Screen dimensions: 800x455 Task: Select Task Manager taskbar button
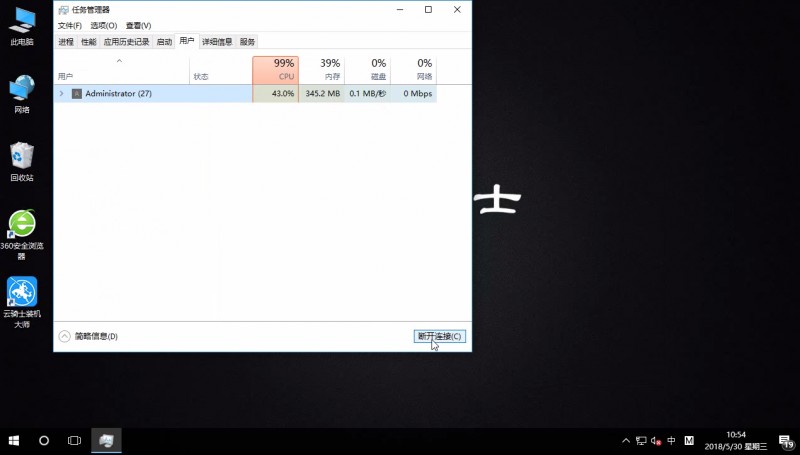[x=106, y=441]
